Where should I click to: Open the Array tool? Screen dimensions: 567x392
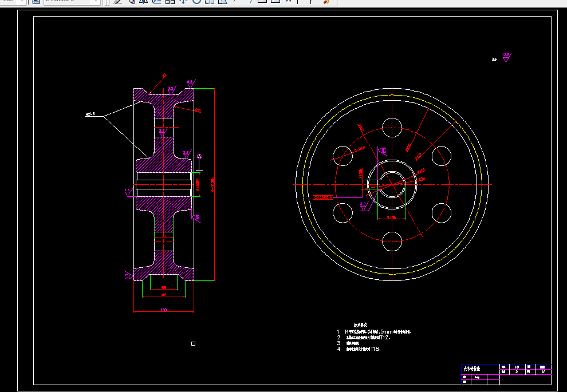click(x=170, y=2)
